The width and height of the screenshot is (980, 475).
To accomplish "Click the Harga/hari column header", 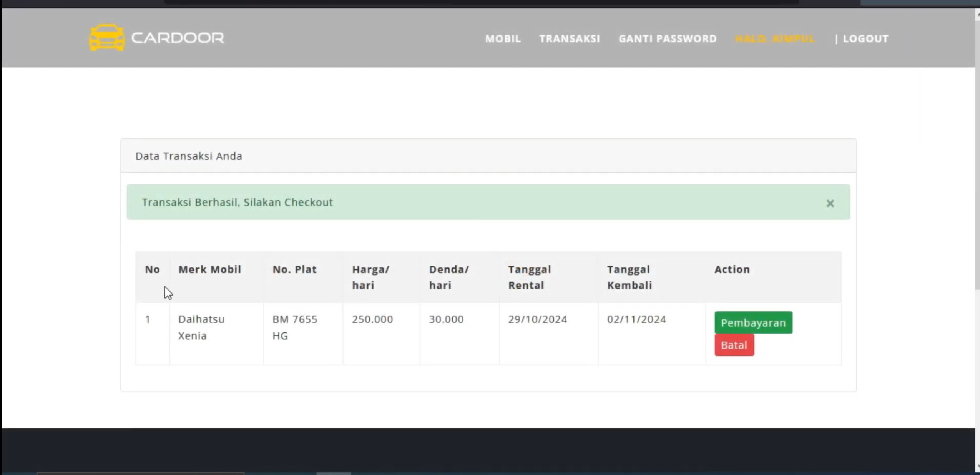I will (370, 277).
